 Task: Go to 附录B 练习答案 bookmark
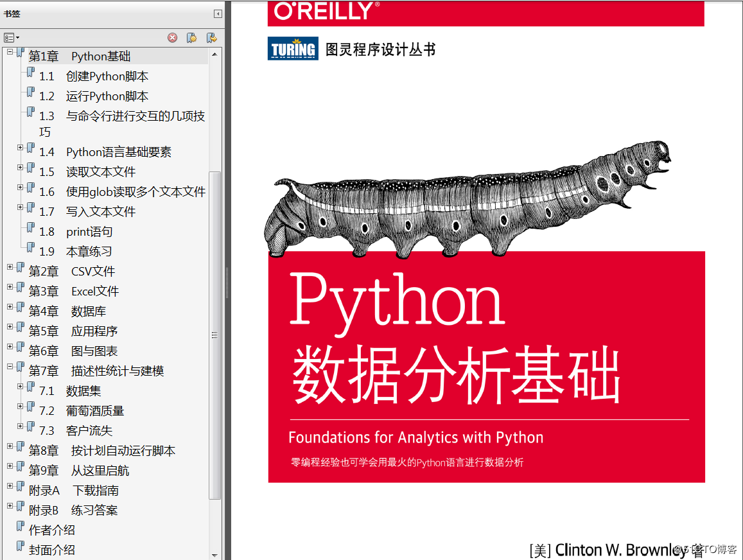pyautogui.click(x=73, y=511)
